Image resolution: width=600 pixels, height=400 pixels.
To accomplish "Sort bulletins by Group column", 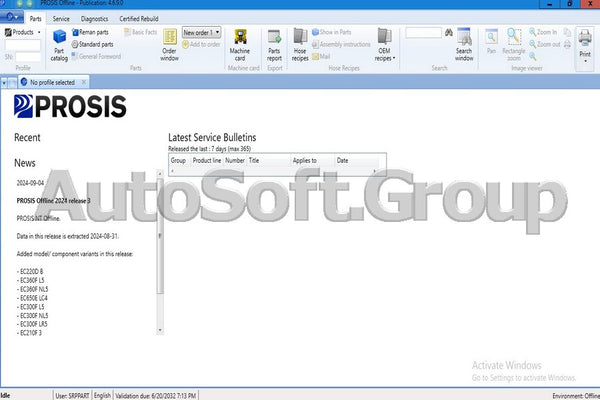I will (179, 160).
